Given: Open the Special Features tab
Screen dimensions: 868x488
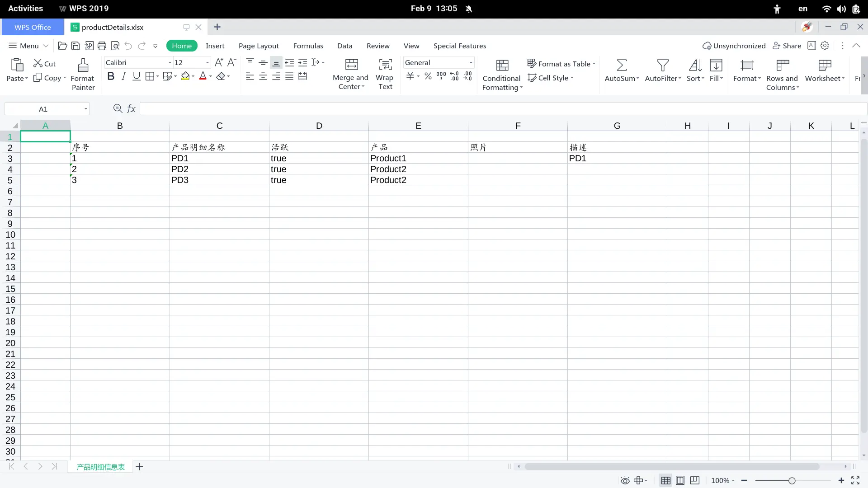Looking at the screenshot, I should (460, 46).
